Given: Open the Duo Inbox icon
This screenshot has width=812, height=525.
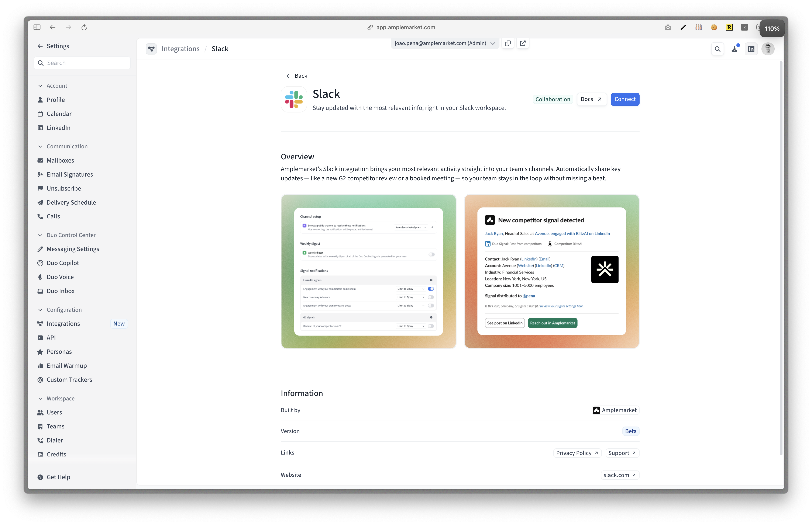Looking at the screenshot, I should (x=40, y=291).
